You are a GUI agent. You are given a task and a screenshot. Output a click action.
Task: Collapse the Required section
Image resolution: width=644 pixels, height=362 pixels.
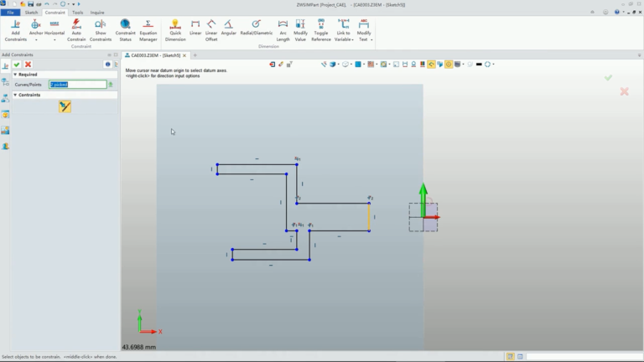pos(15,75)
